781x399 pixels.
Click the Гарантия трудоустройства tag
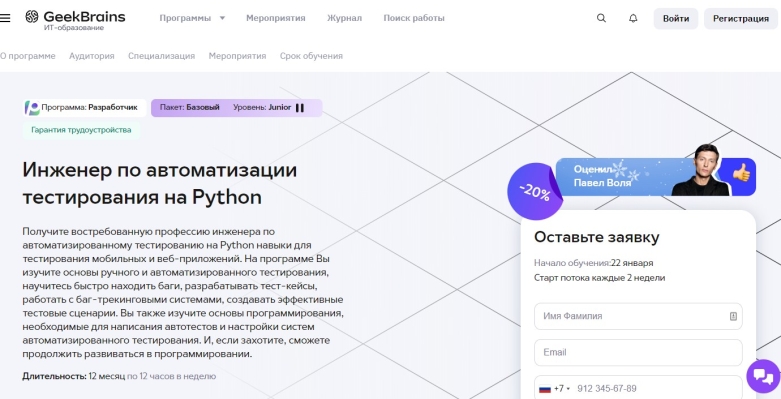click(x=81, y=130)
